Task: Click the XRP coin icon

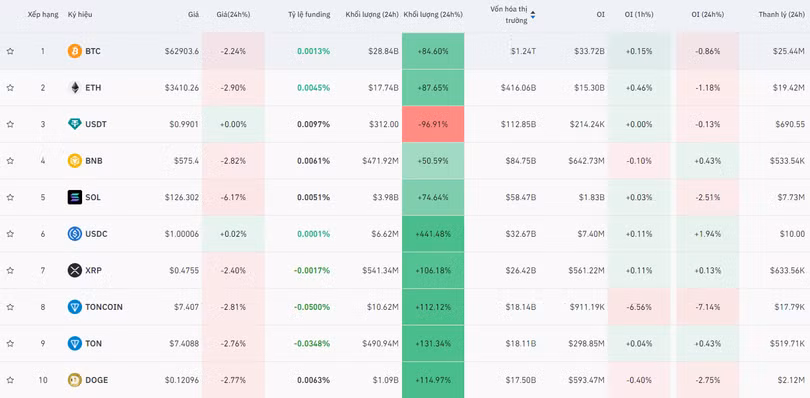Action: [75, 270]
